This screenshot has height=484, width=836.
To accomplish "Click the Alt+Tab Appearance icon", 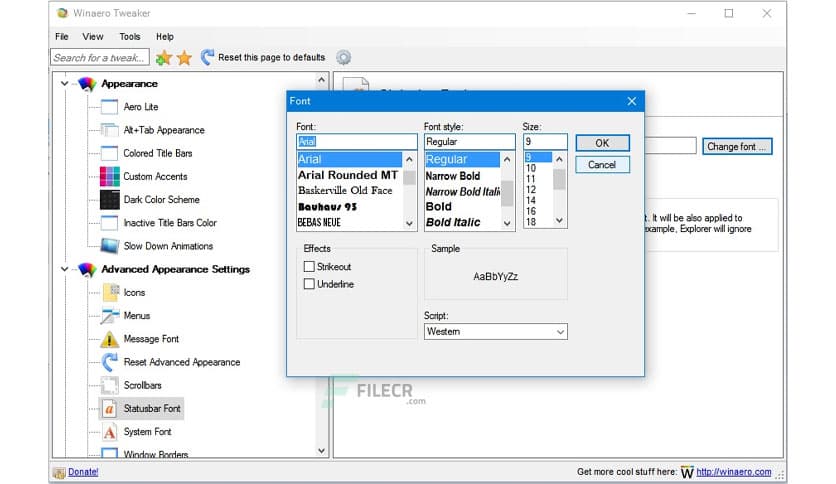I will point(109,130).
